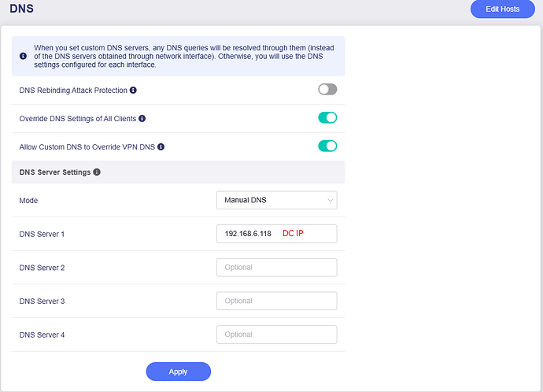Focus the DNS Server 2 optional field
The height and width of the screenshot is (392, 543).
coord(276,268)
